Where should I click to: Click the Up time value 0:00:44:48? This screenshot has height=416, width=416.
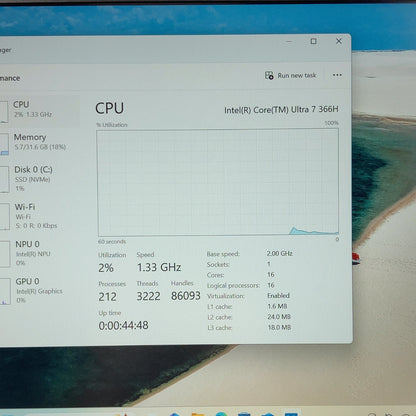pyautogui.click(x=123, y=325)
